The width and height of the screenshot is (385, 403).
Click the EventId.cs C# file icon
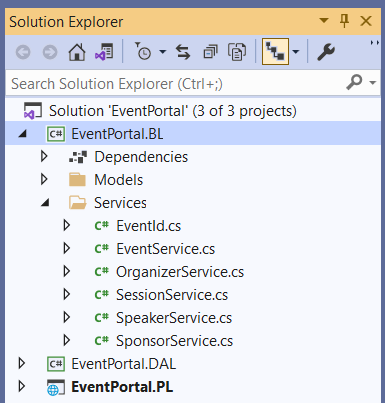(x=102, y=226)
